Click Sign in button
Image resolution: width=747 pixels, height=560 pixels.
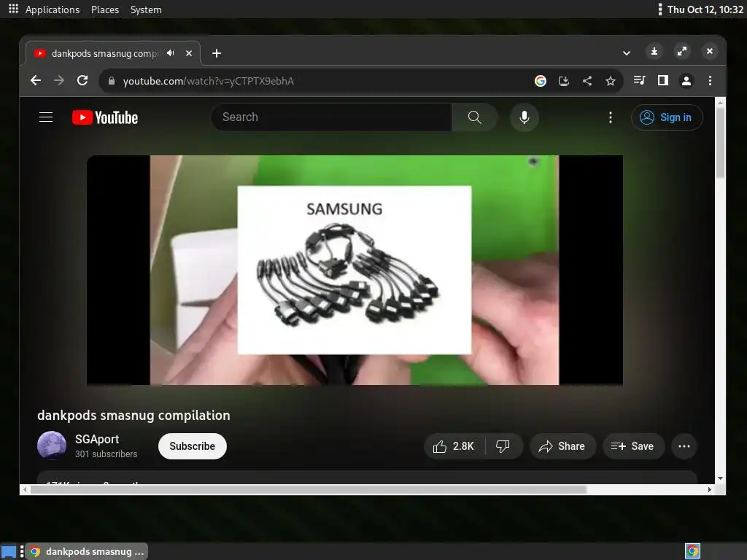(667, 117)
